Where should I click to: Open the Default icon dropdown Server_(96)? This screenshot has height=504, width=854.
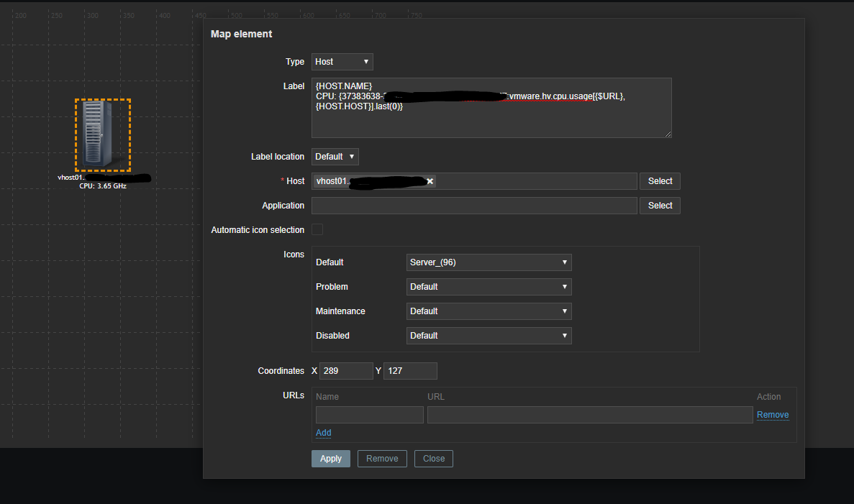click(489, 262)
